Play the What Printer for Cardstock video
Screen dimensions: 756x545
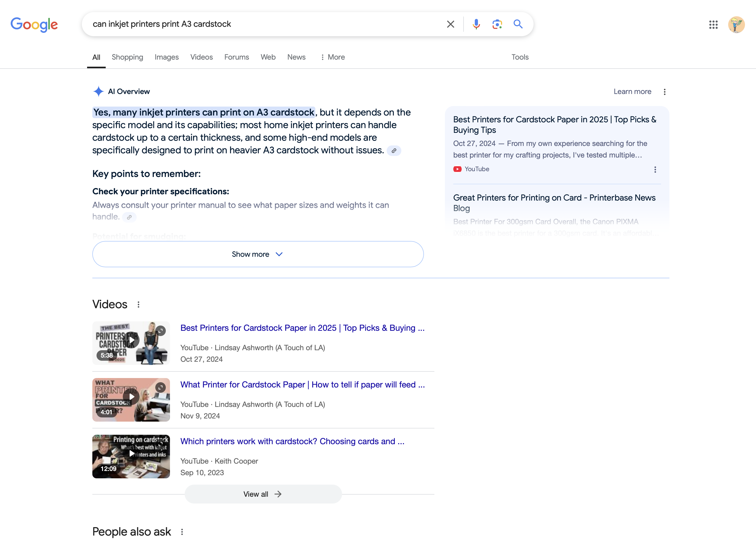click(132, 397)
